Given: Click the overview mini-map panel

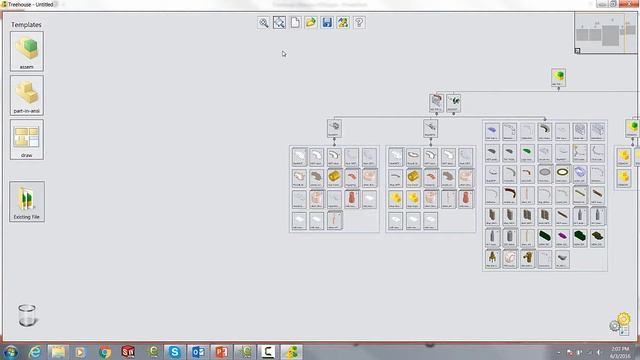Looking at the screenshot, I should (x=607, y=33).
